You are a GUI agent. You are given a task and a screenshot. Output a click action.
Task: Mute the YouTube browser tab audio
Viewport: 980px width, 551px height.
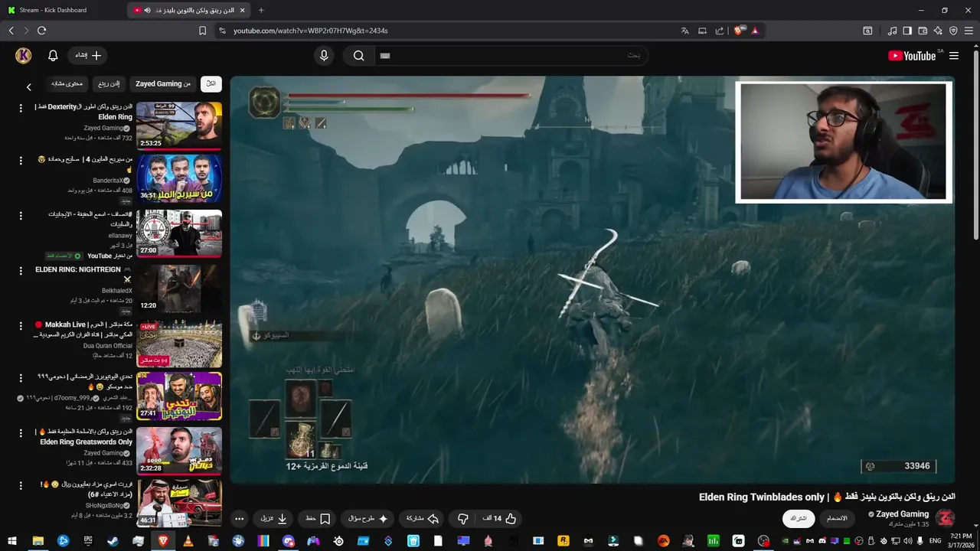(x=147, y=10)
